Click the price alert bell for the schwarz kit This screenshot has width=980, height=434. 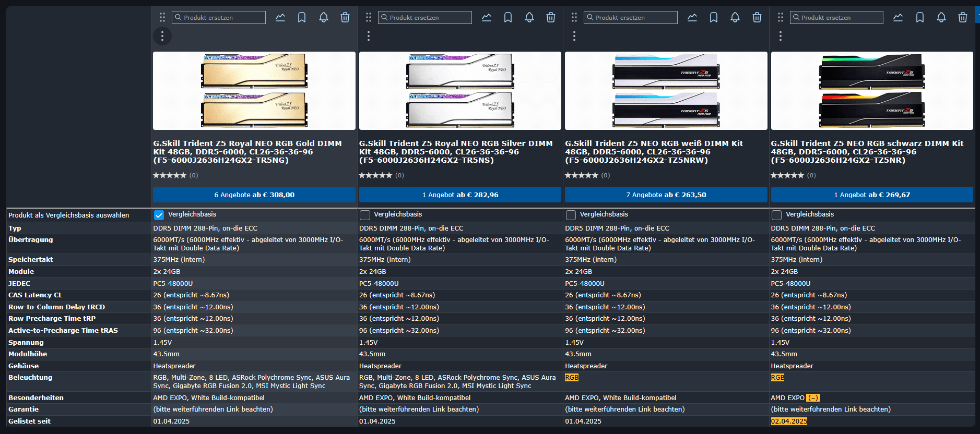(941, 17)
